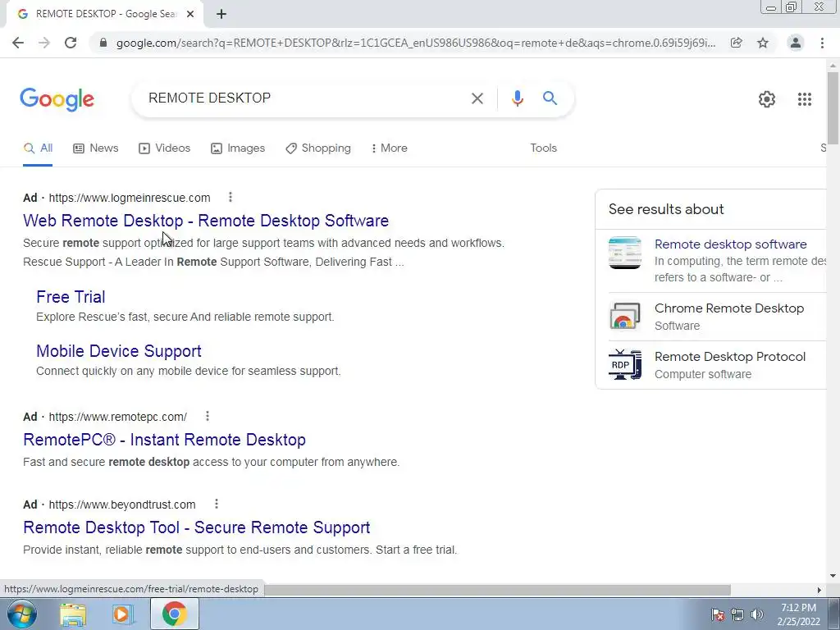Switch to the News tab
Image resolution: width=840 pixels, height=630 pixels.
(x=96, y=148)
